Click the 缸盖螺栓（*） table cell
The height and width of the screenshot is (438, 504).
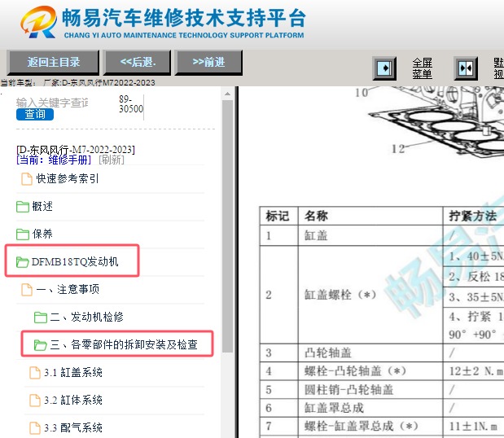tap(370, 295)
